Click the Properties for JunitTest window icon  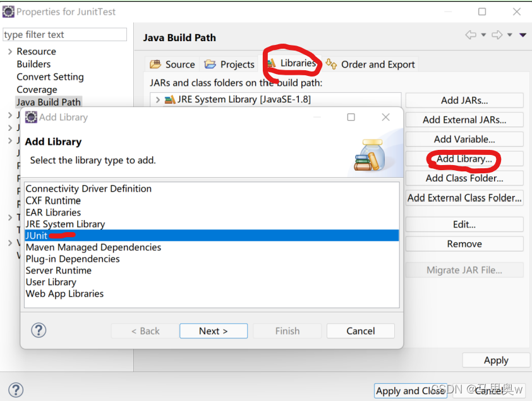8,11
